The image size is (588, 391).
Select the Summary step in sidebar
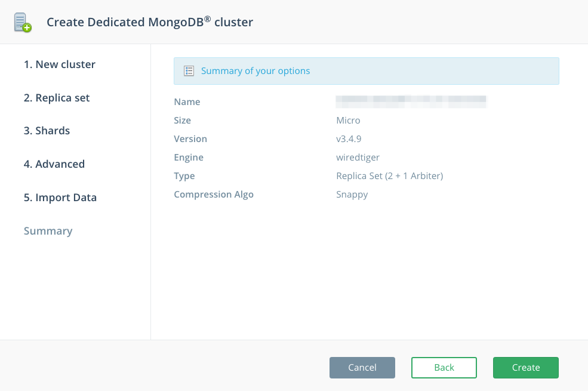pos(48,231)
